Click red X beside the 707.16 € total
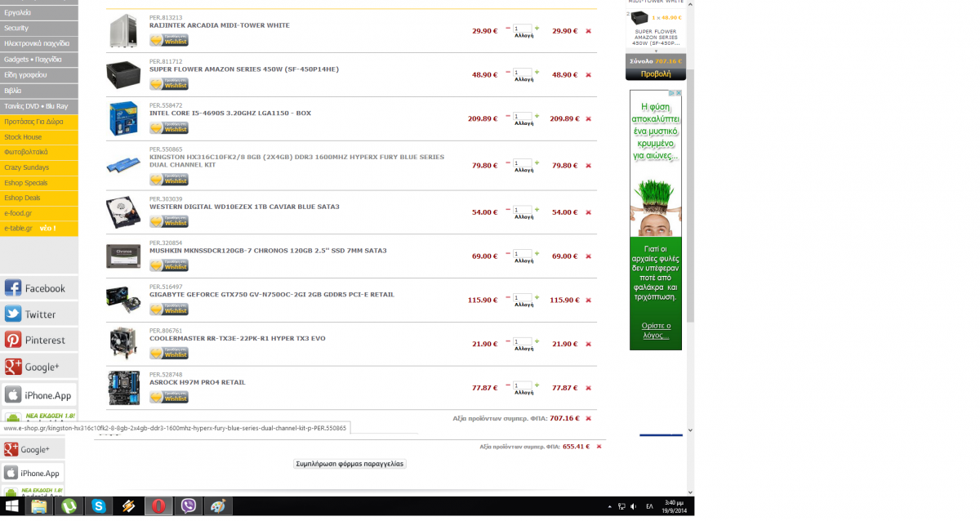 tap(588, 419)
